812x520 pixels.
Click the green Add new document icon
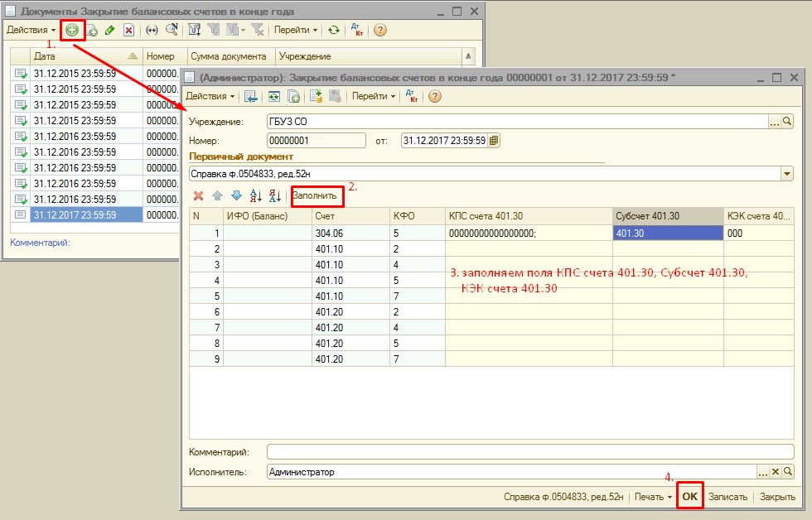pos(73,30)
